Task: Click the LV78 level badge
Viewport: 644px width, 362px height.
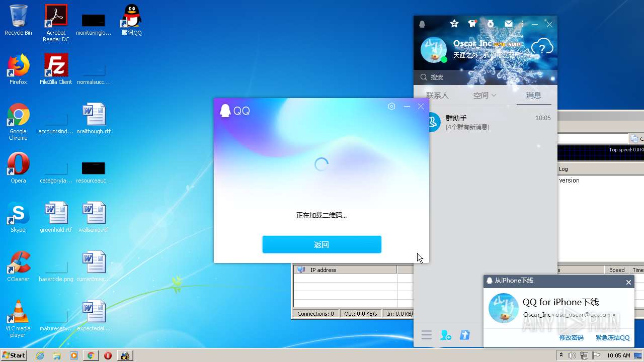Action: tap(500, 44)
